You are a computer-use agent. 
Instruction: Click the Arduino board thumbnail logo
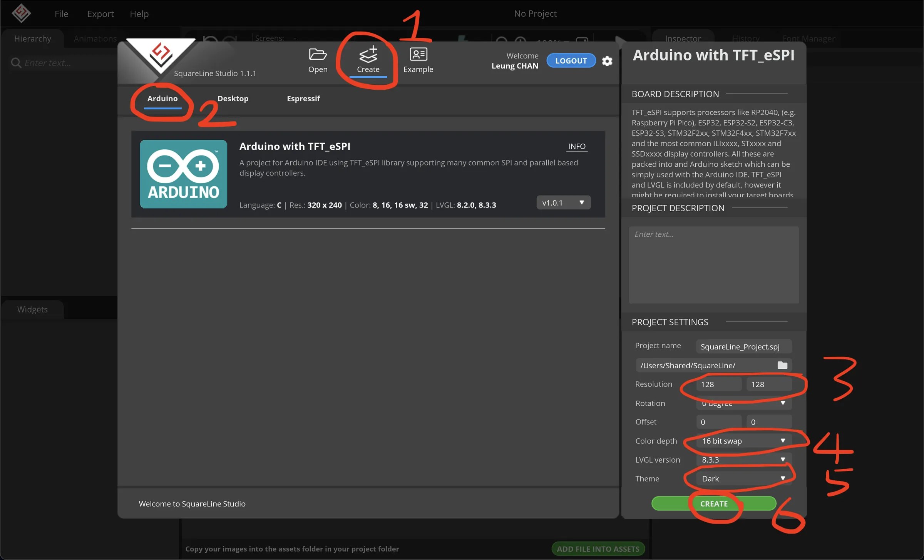pos(183,174)
